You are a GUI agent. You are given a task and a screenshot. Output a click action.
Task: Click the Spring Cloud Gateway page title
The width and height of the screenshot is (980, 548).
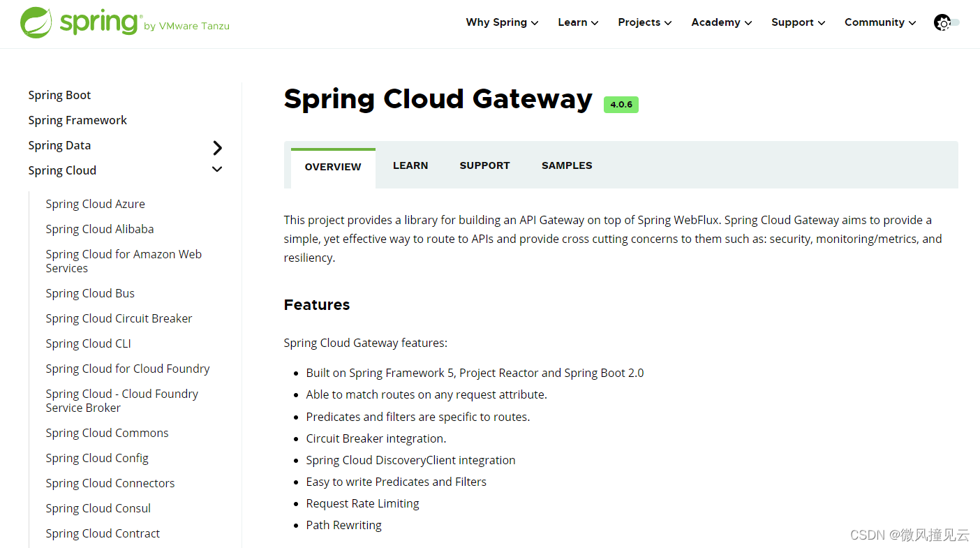coord(438,99)
